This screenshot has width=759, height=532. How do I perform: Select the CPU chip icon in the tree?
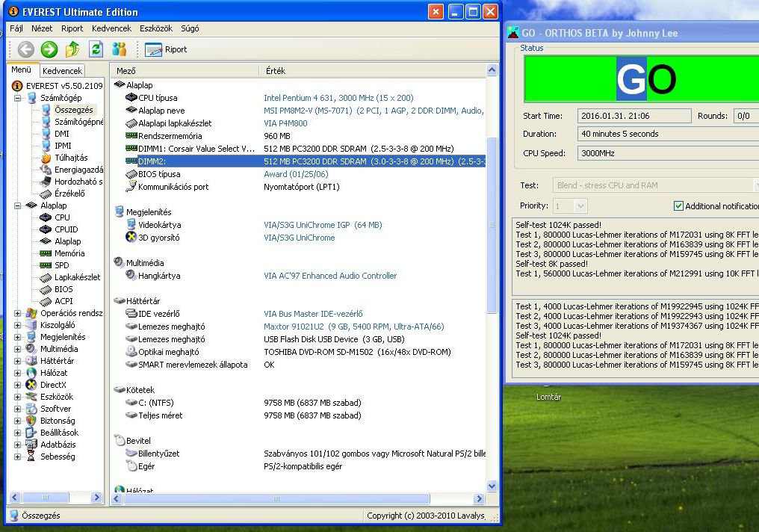46,217
